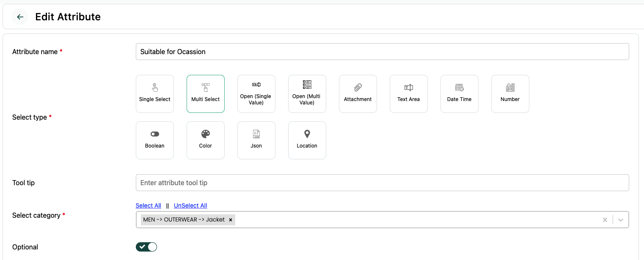Toggle off the Optional switch
The image size is (644, 260).
(146, 246)
